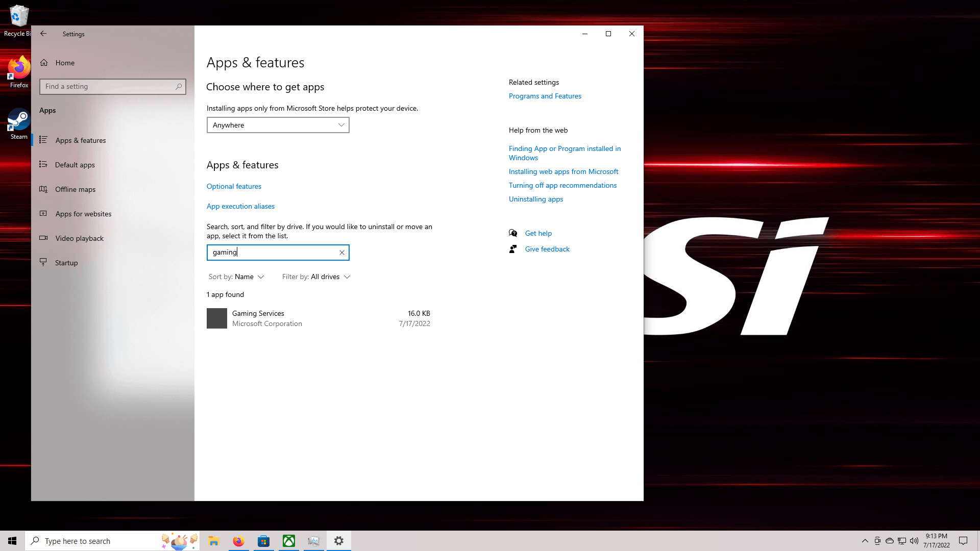Screen dimensions: 980x551
Task: Click the Gaming Services app icon
Action: pyautogui.click(x=217, y=318)
